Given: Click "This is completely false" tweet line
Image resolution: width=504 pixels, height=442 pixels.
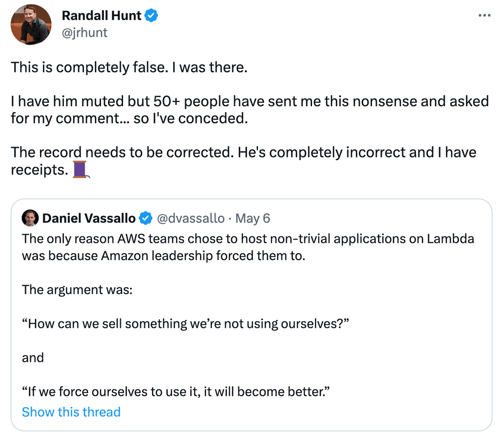Looking at the screenshot, I should (129, 67).
